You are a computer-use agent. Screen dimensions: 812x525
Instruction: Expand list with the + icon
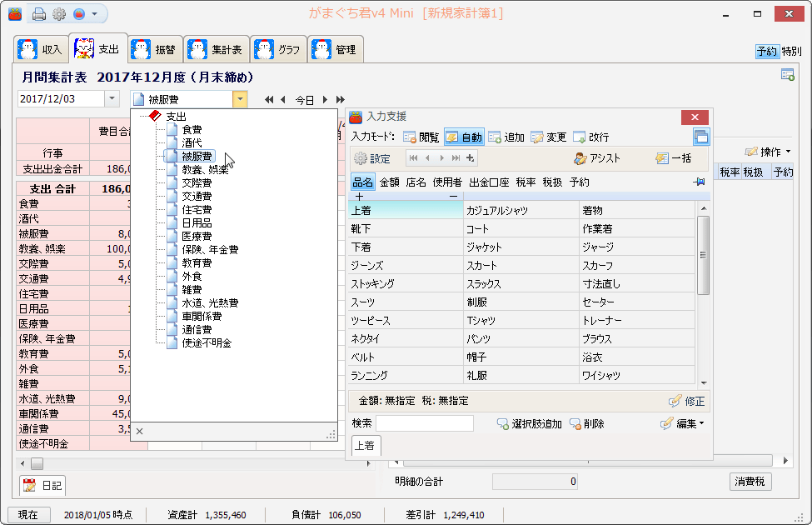point(360,197)
